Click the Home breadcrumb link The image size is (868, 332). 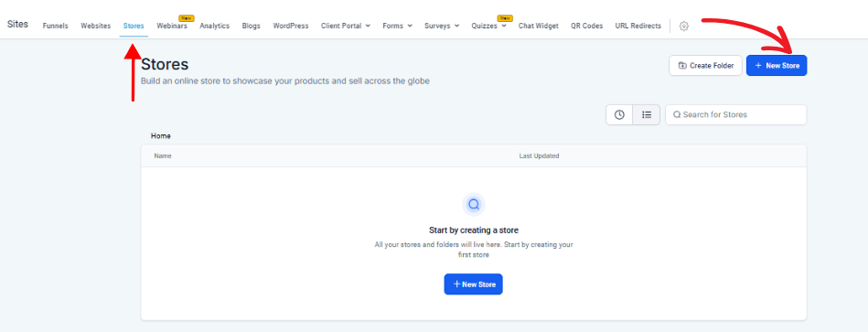(161, 135)
